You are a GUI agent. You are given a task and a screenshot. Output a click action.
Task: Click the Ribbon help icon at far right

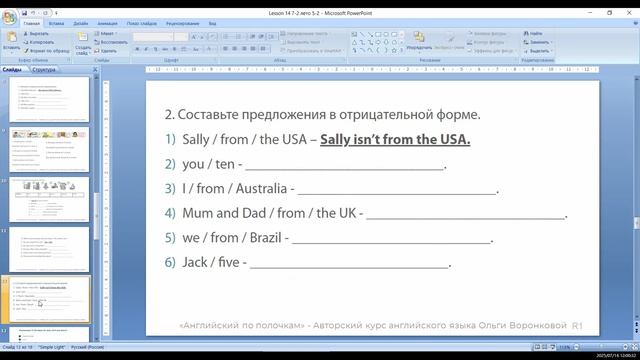635,23
